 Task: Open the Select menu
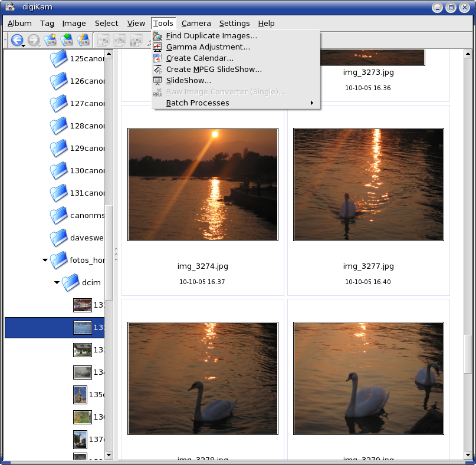click(x=107, y=24)
